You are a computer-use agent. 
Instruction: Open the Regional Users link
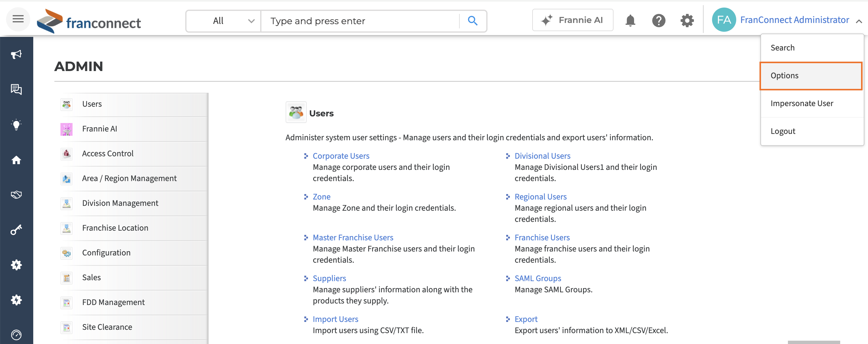(x=540, y=197)
